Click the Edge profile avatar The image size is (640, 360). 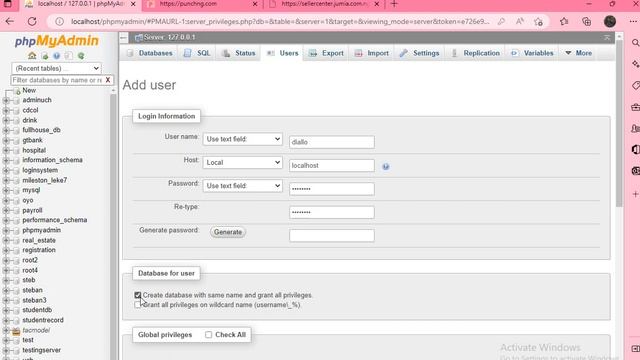click(610, 22)
